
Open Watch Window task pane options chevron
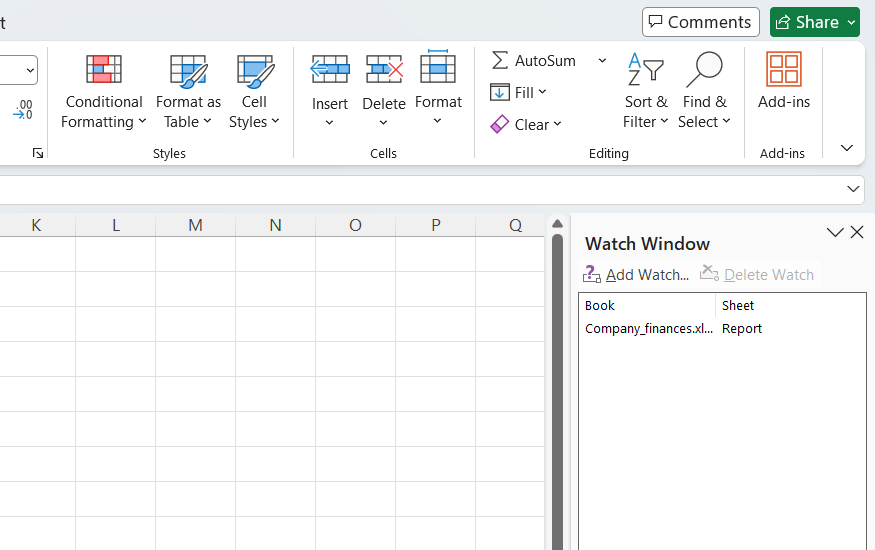835,233
